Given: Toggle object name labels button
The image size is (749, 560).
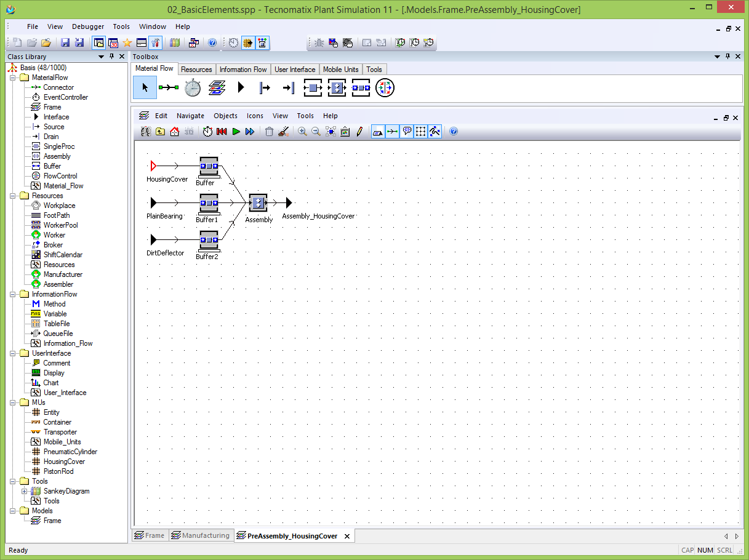Looking at the screenshot, I should 378,132.
